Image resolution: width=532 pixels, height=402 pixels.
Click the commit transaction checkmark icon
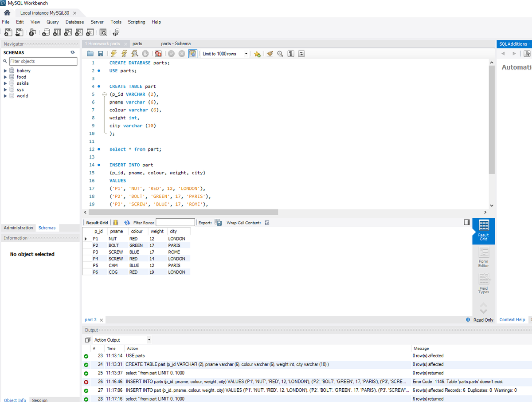tap(172, 54)
